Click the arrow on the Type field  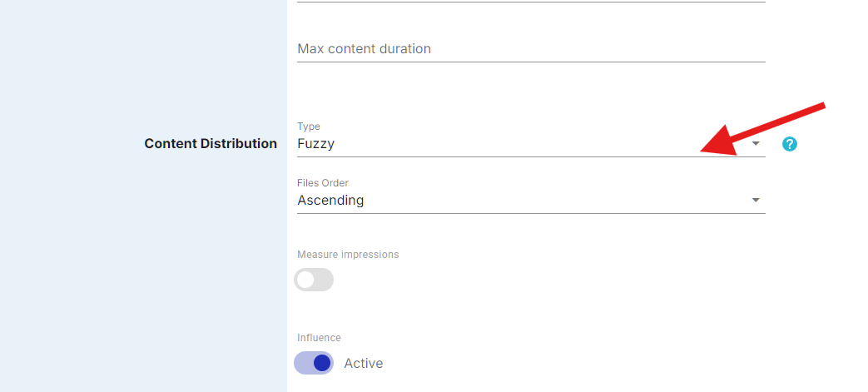point(756,144)
